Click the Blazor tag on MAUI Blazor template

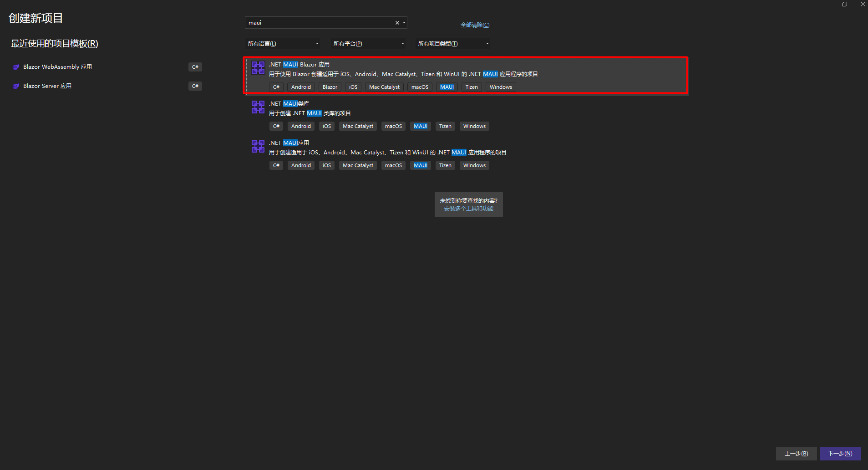pos(330,87)
